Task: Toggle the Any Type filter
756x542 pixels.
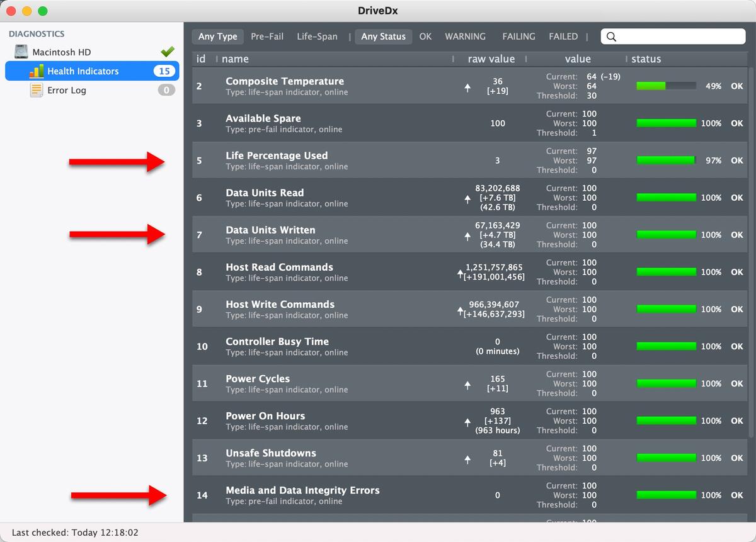Action: click(217, 37)
